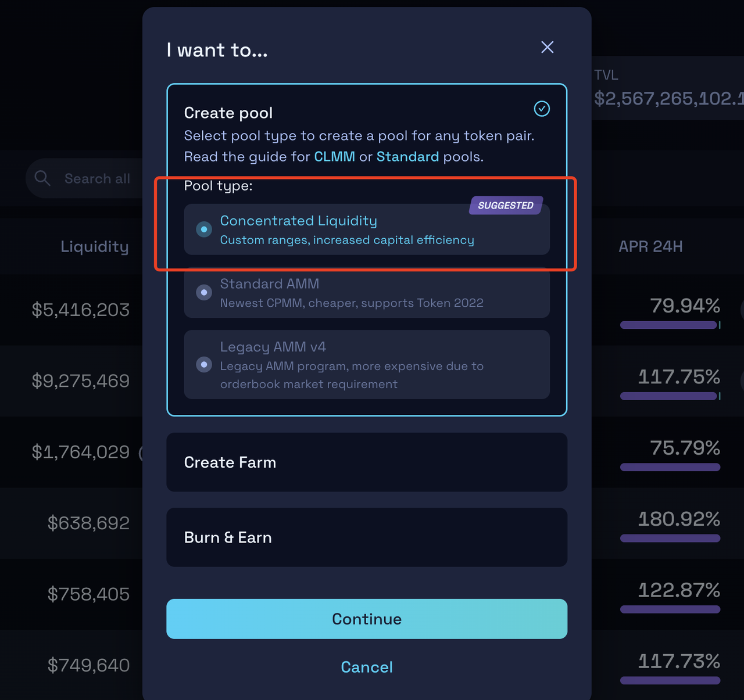
Task: Click the Continue button
Action: point(367,619)
